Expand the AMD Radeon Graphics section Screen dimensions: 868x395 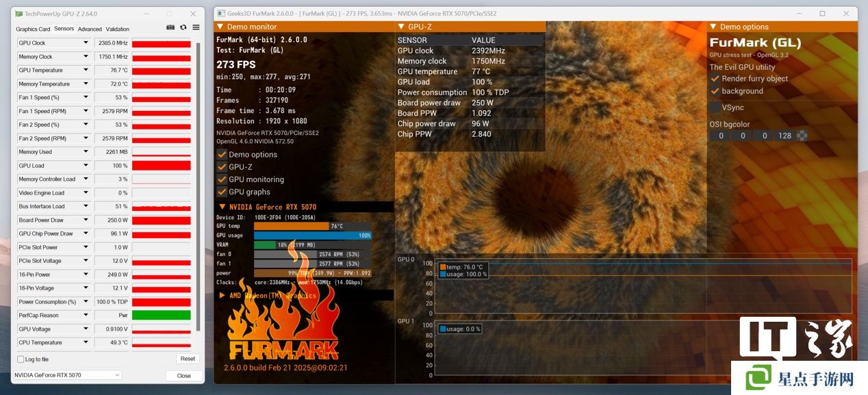(x=222, y=295)
